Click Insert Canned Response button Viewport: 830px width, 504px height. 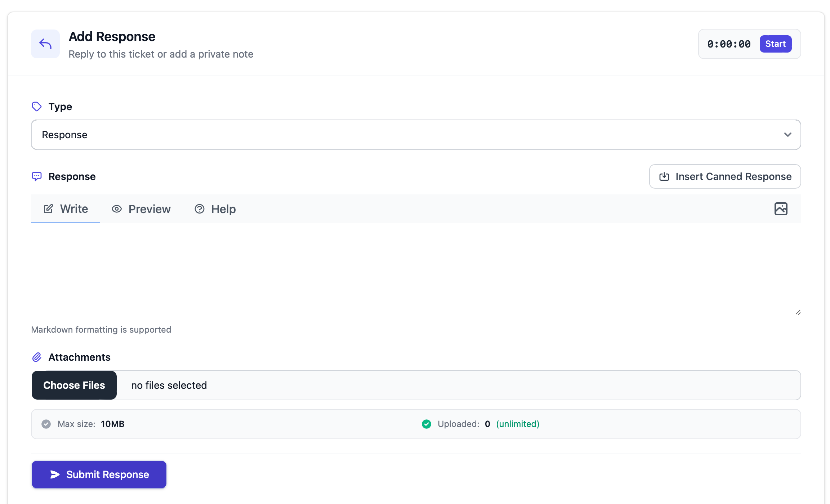[x=725, y=176]
